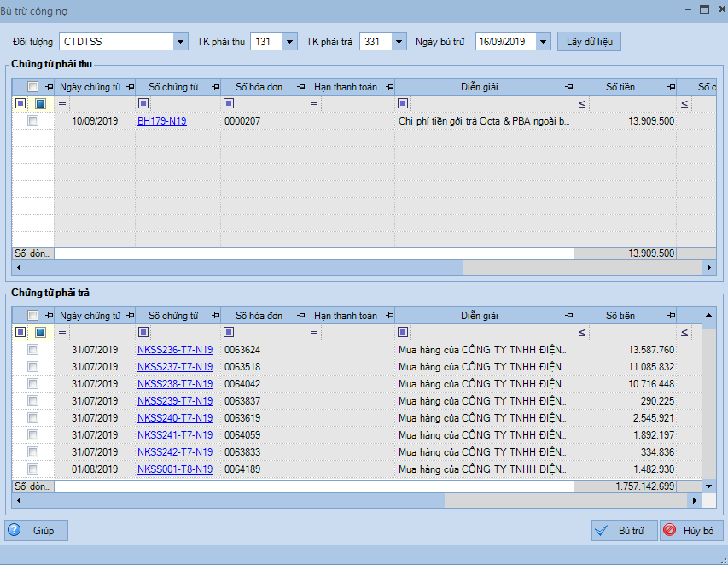The height and width of the screenshot is (565, 728).
Task: Pin the Ngày chứng từ column in payables grid
Action: [130, 316]
